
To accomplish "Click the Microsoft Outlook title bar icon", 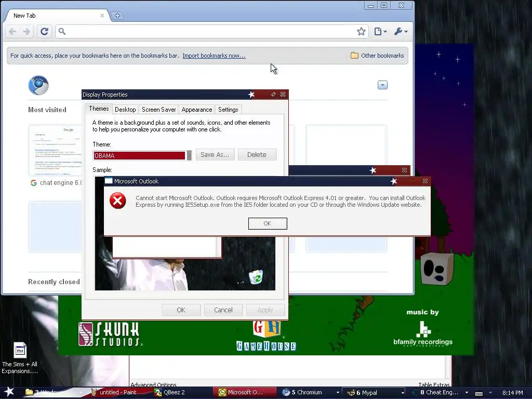I will coord(109,181).
